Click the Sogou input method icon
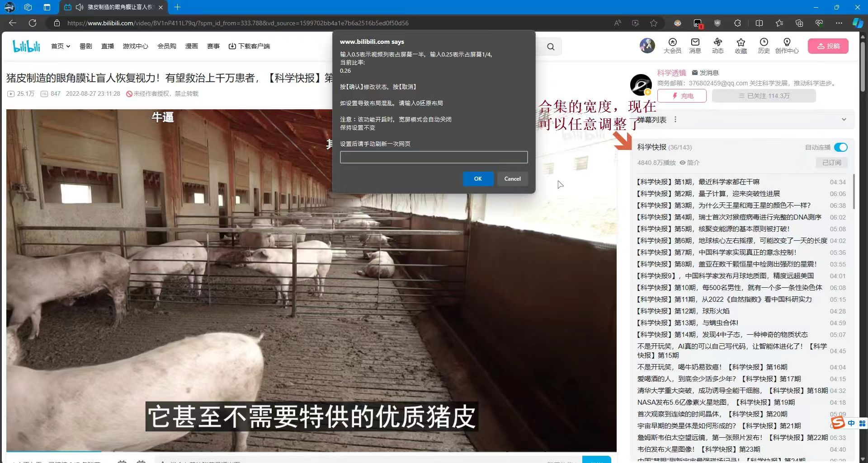 pyautogui.click(x=838, y=423)
